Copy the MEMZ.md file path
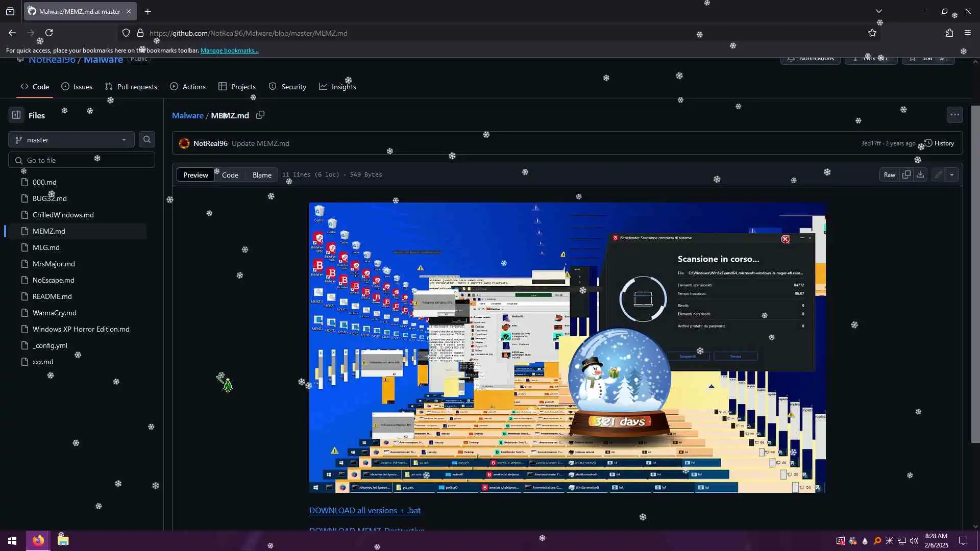Image resolution: width=980 pixels, height=551 pixels. (x=260, y=115)
